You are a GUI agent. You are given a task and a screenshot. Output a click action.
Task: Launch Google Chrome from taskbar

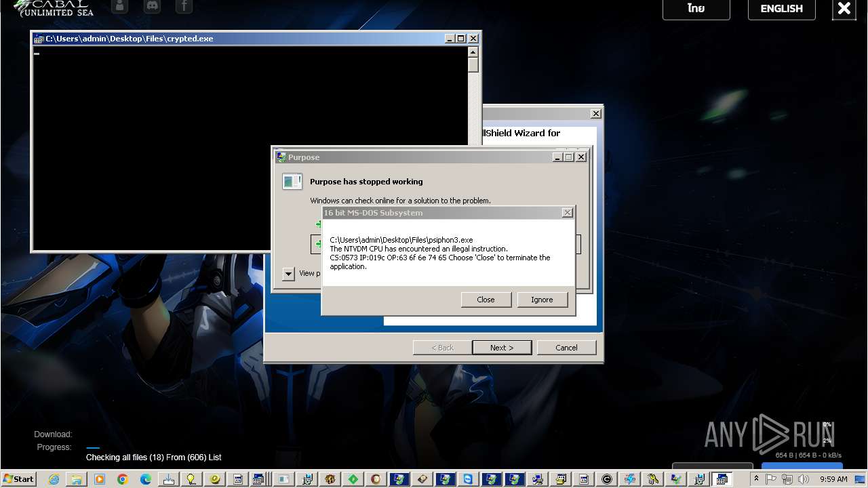pos(123,479)
